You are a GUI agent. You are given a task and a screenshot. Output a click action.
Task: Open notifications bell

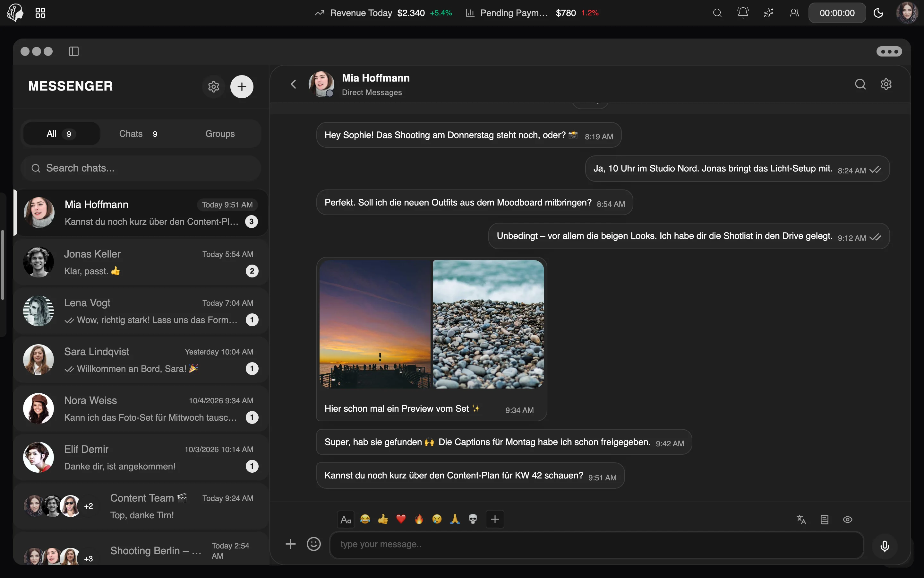point(743,13)
